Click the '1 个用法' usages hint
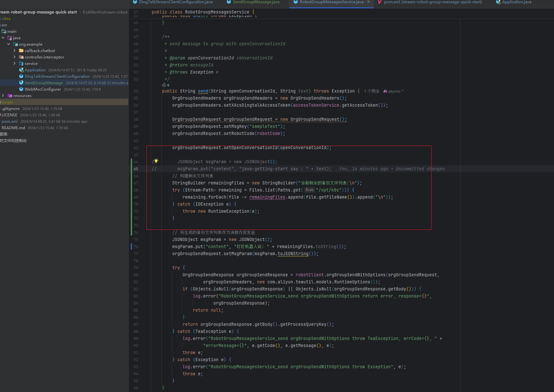554x392 pixels. [x=371, y=91]
